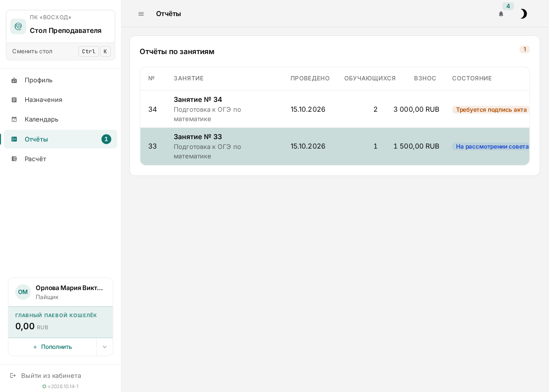Click the № column header
This screenshot has height=392, width=549.
click(151, 78)
